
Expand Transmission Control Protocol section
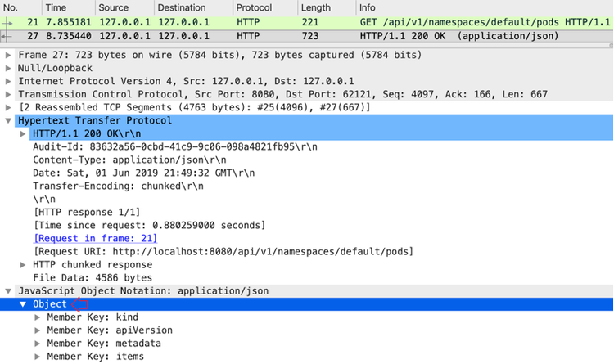[8, 94]
